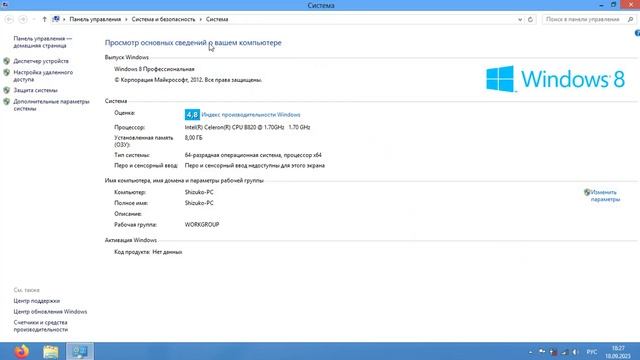Open the Action Center flag icon
The image size is (640, 360).
542,352
